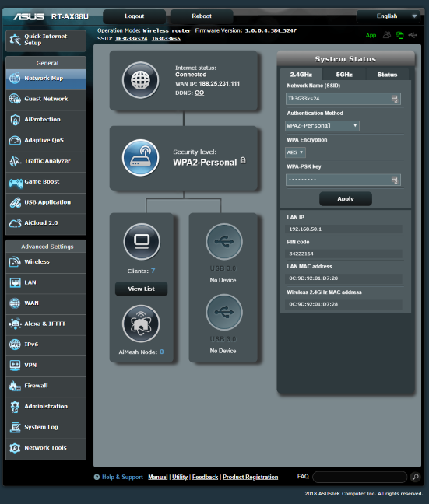Click the Apply button

[x=346, y=198]
